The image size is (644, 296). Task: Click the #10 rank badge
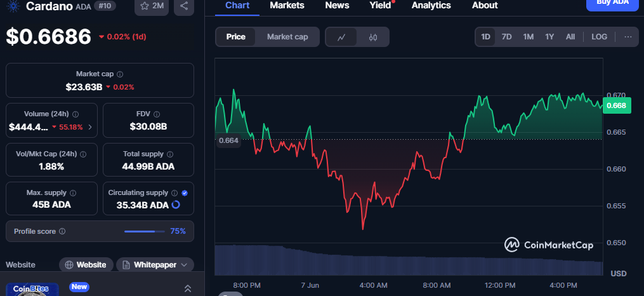click(x=105, y=6)
